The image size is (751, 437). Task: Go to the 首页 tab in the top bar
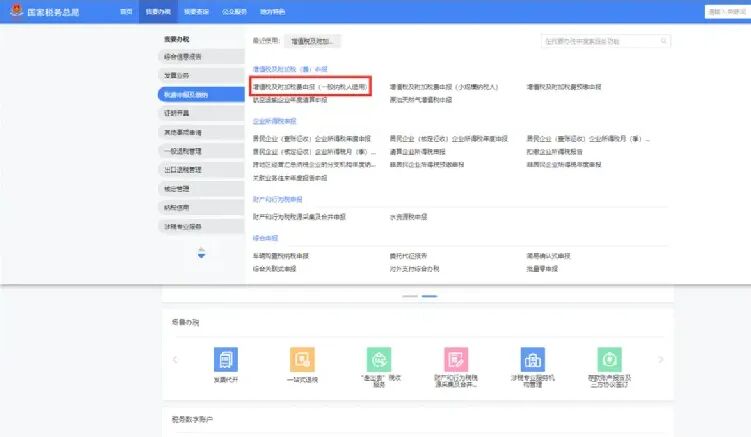126,12
